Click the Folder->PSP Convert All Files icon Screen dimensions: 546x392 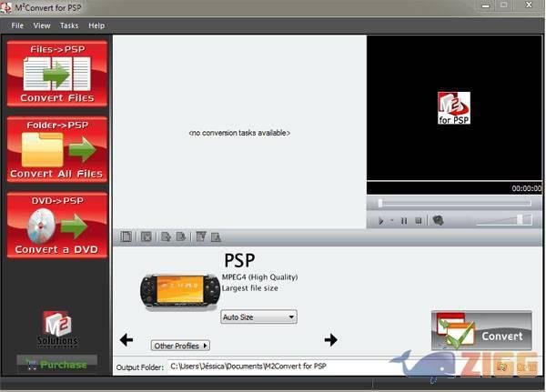[x=56, y=149]
